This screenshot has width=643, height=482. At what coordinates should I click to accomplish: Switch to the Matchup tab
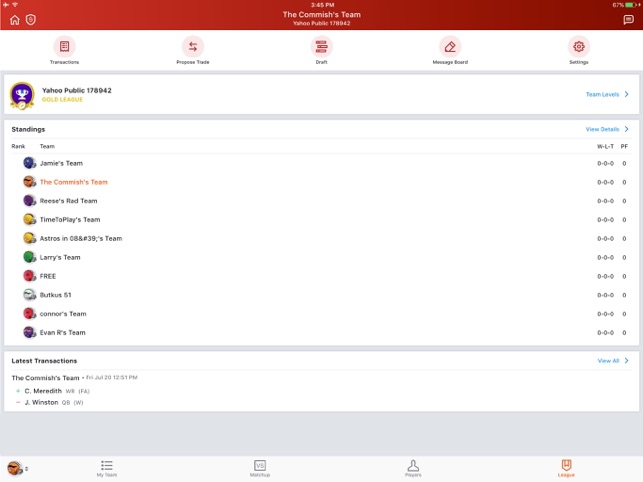[x=260, y=468]
